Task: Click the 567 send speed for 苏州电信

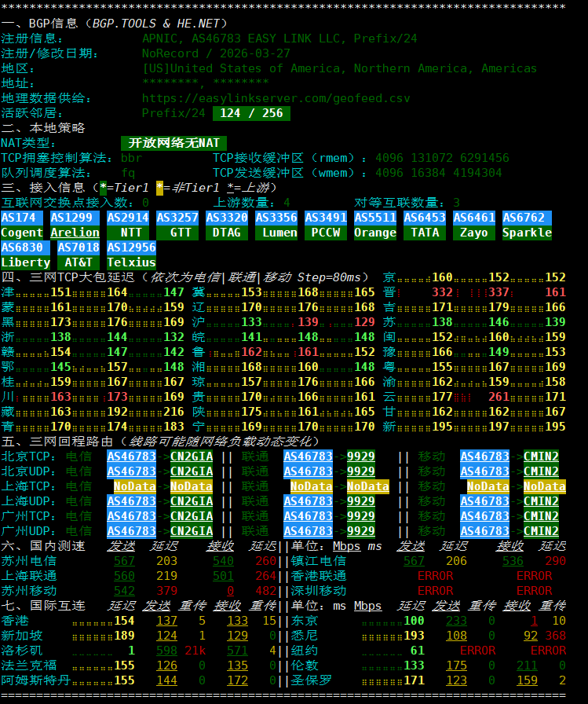Action: (124, 561)
